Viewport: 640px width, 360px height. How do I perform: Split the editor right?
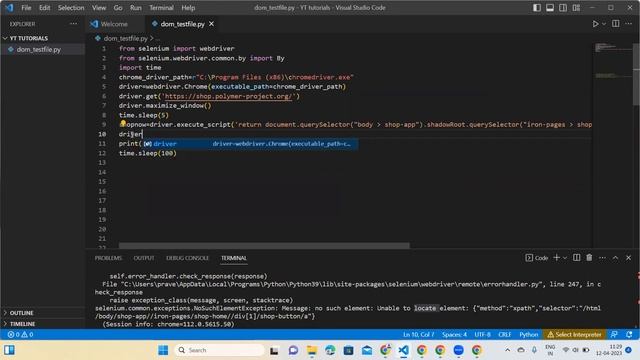616,24
